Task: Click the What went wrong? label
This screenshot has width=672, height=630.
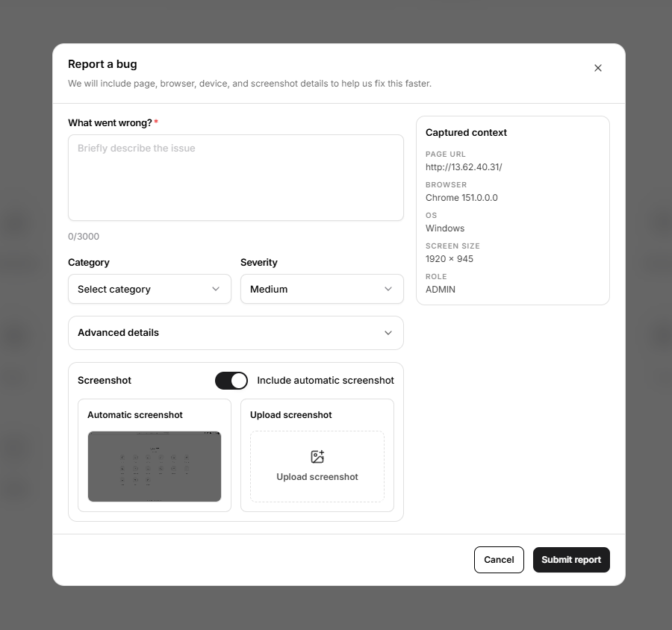Action: pyautogui.click(x=110, y=123)
